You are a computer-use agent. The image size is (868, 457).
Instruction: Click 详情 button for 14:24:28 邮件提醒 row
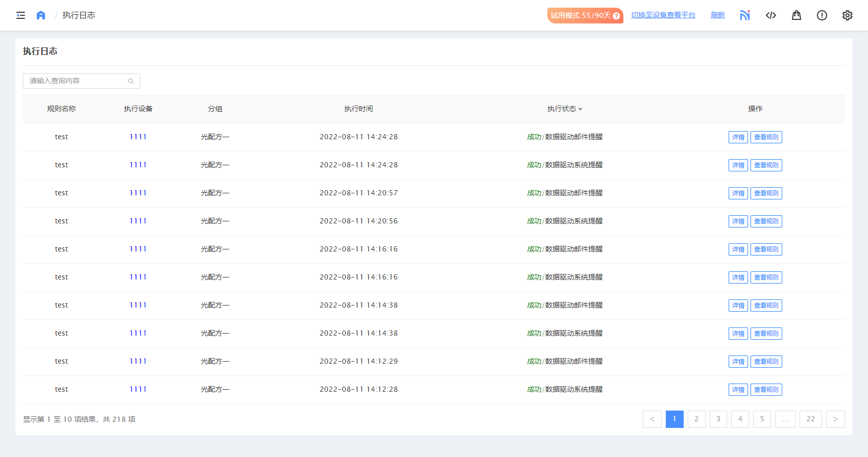(x=738, y=137)
